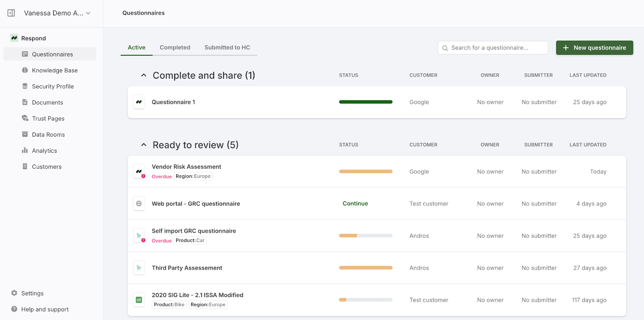The height and width of the screenshot is (320, 644).
Task: Click the plus icon on New questionnaire
Action: click(x=566, y=48)
